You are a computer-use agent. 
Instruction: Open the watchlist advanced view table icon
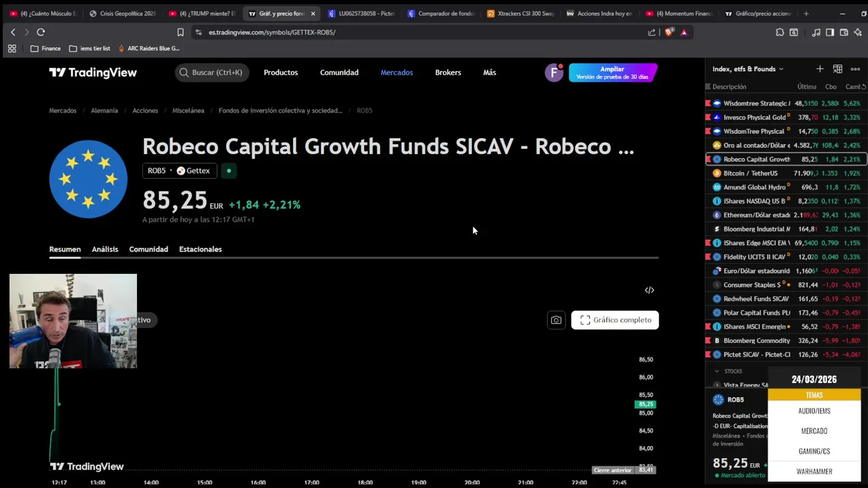(x=837, y=69)
